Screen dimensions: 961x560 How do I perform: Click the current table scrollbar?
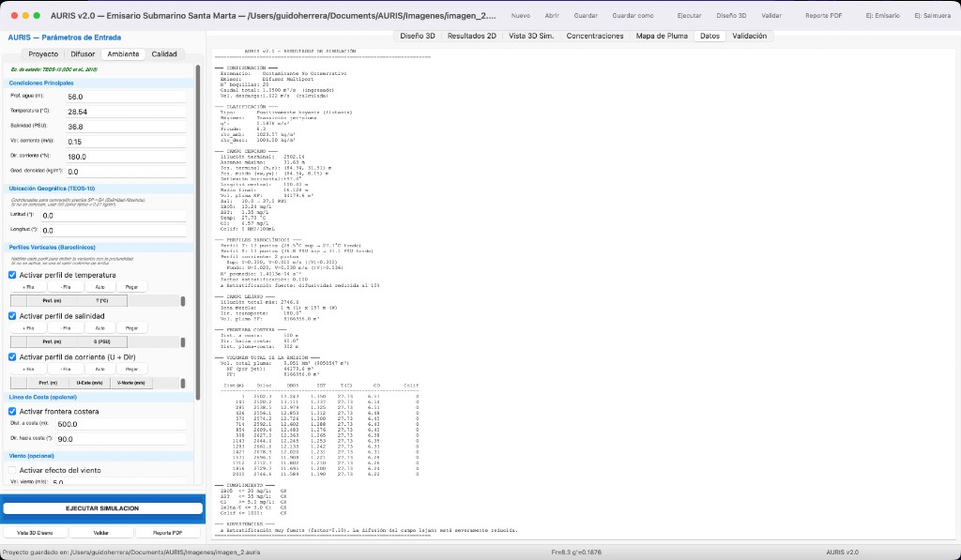click(x=183, y=383)
